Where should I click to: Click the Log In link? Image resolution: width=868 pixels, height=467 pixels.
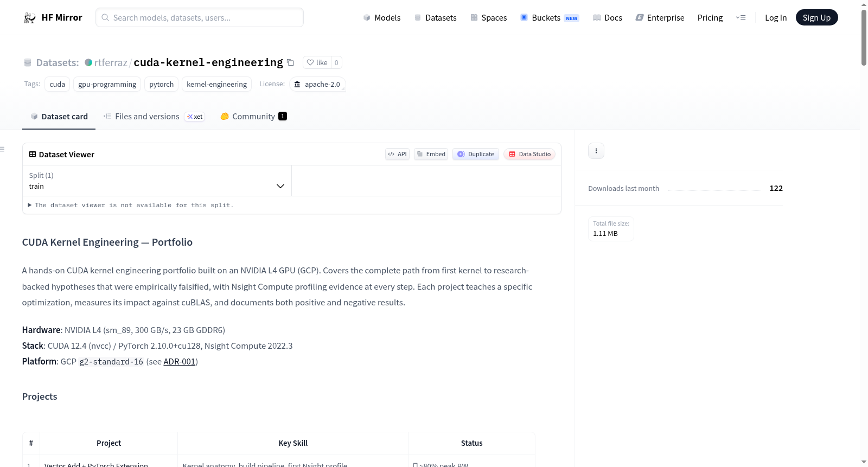(x=776, y=18)
